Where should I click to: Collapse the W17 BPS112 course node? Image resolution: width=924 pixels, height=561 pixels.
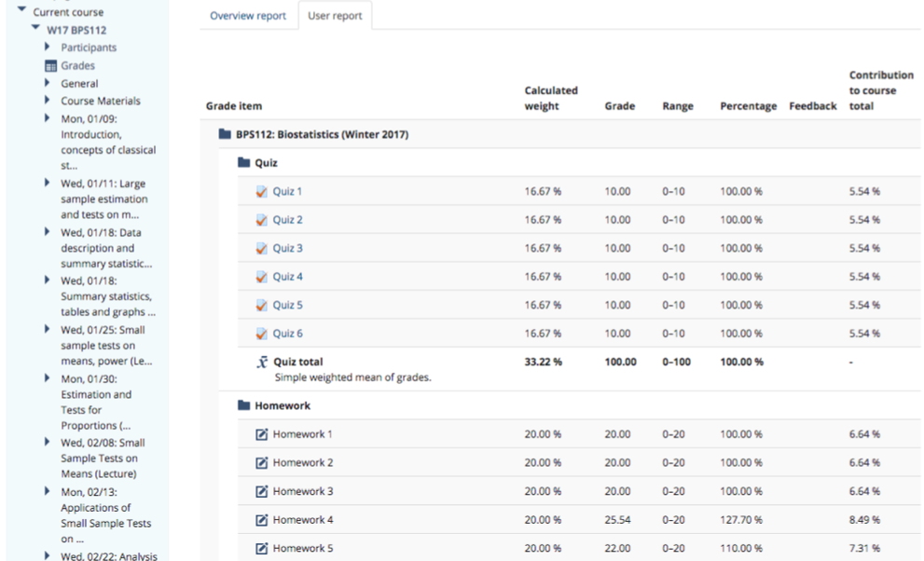click(35, 29)
